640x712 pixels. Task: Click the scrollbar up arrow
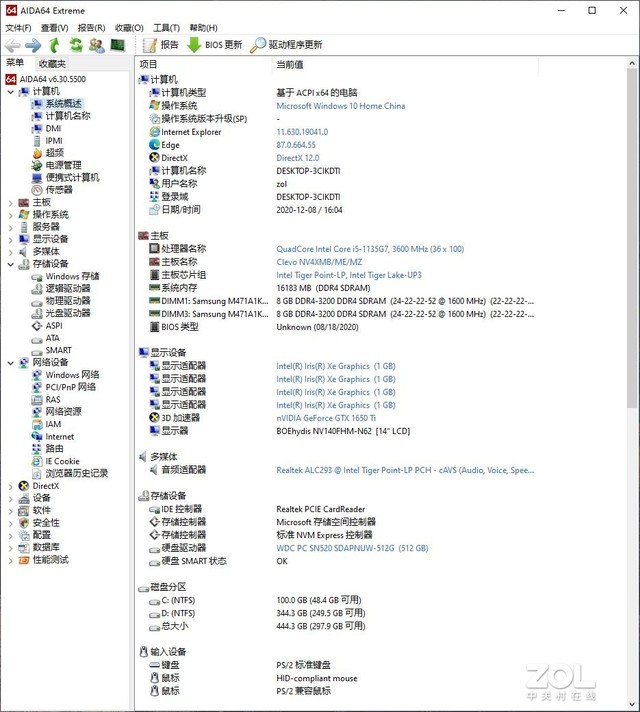point(632,63)
